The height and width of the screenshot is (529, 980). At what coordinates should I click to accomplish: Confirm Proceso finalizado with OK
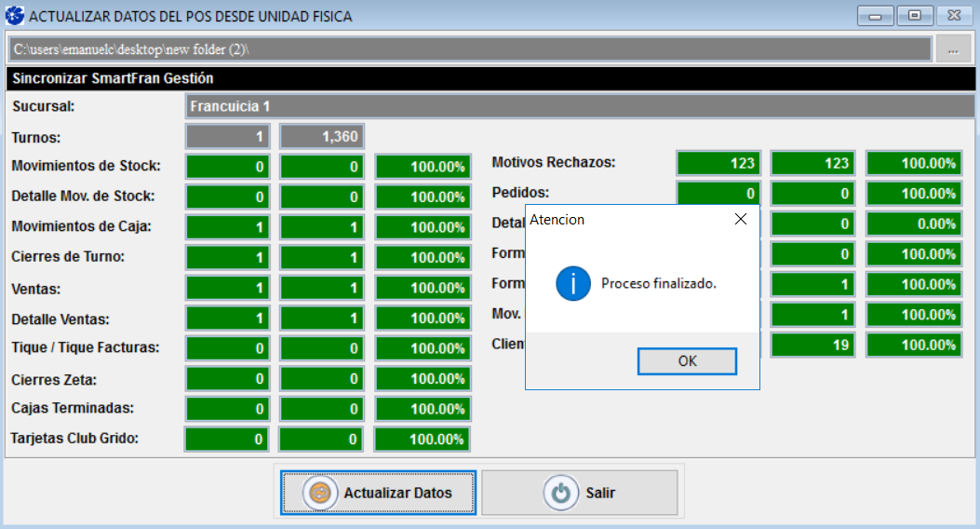(687, 361)
